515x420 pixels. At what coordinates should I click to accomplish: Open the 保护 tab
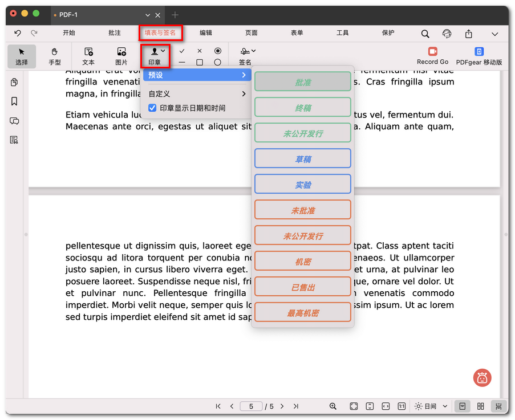coord(388,33)
